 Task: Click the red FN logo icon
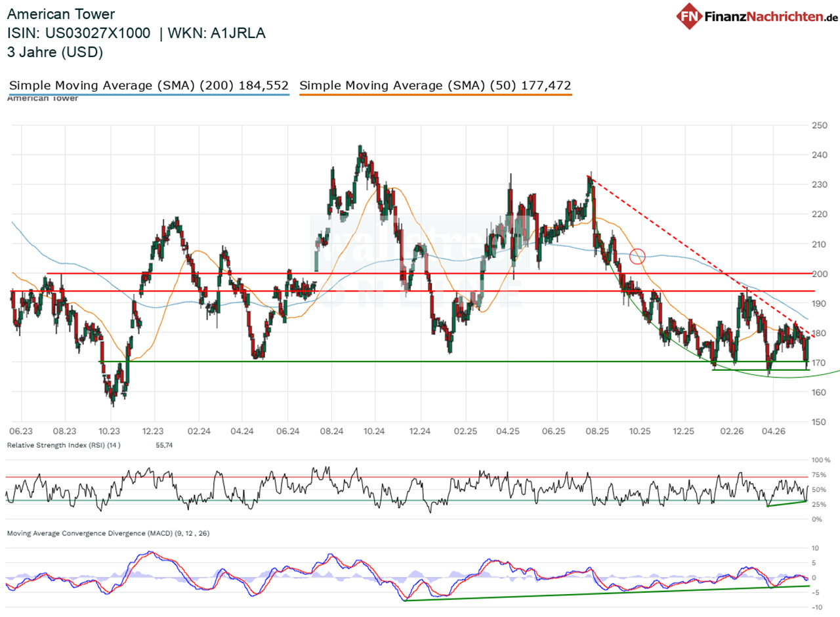click(x=689, y=16)
